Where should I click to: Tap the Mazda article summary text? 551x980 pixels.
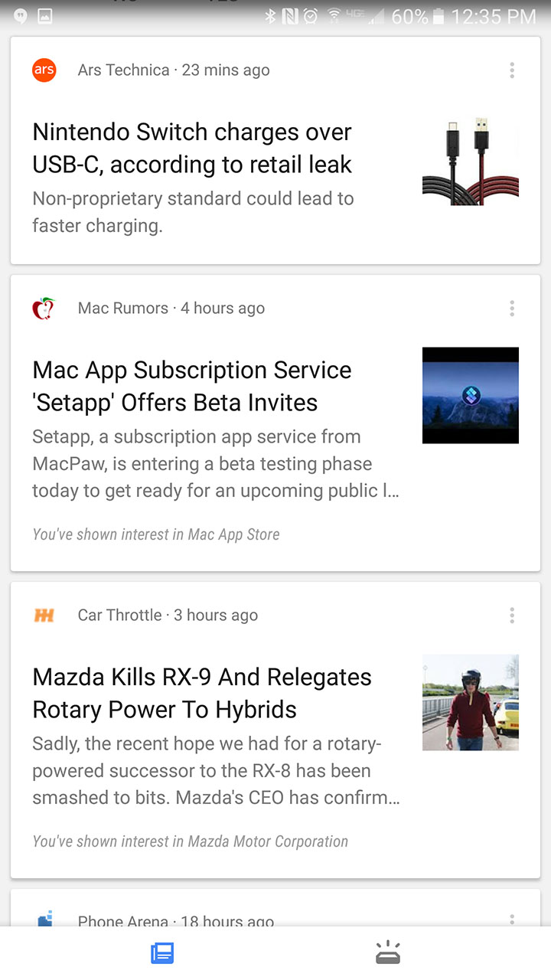point(216,770)
